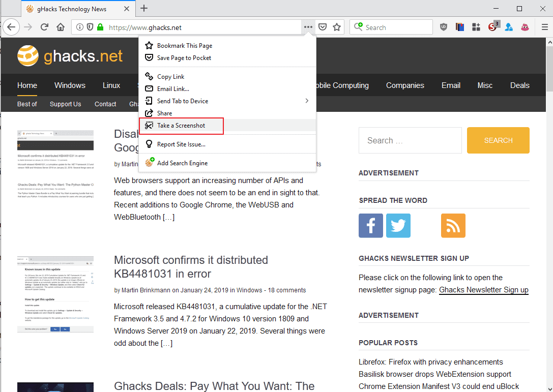Open the Support Us page
Image resolution: width=553 pixels, height=392 pixels.
(65, 104)
